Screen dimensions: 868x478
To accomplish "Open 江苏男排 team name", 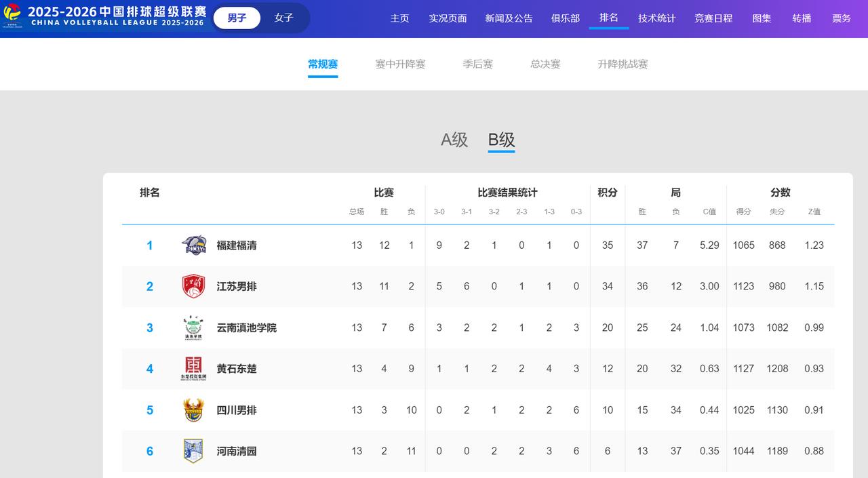I will tap(237, 286).
